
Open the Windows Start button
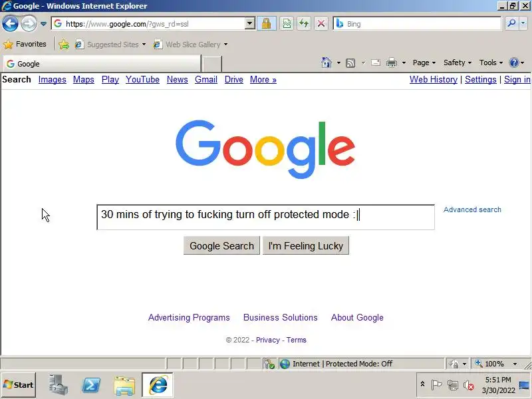[x=19, y=385]
